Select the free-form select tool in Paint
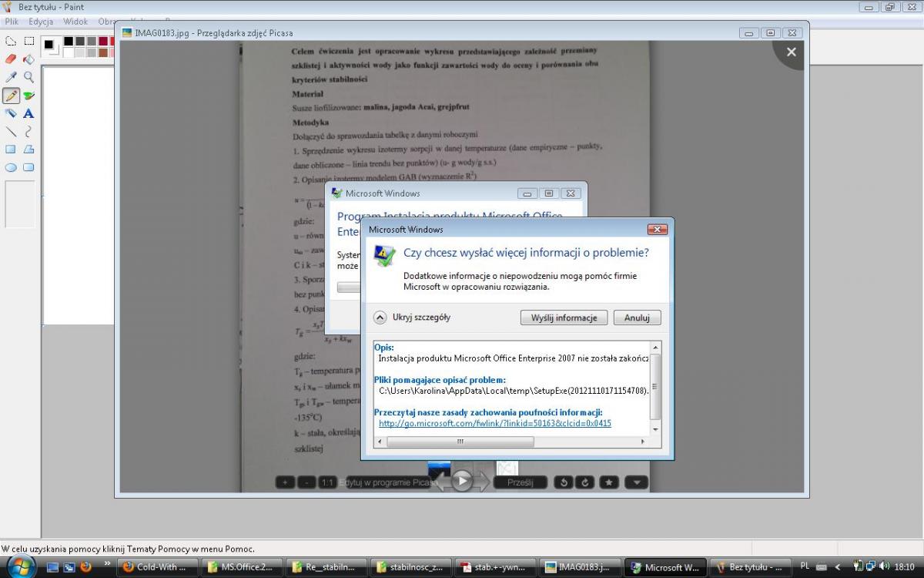This screenshot has width=924, height=578. pyautogui.click(x=11, y=41)
